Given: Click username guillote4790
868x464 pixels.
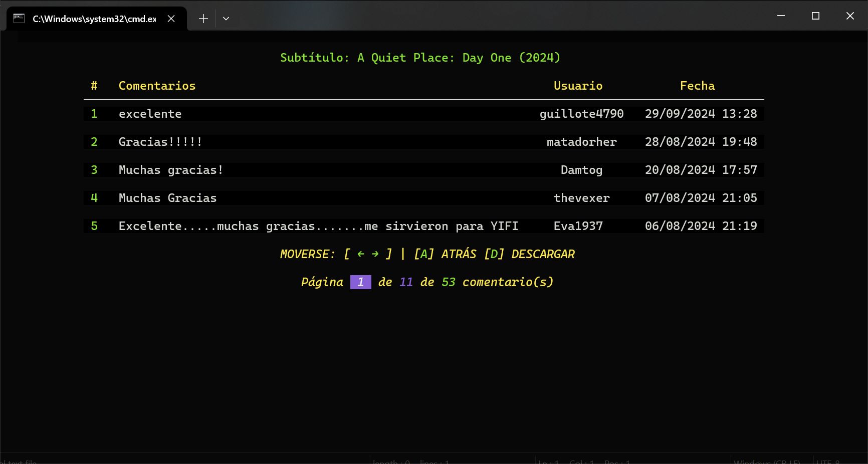Looking at the screenshot, I should point(581,114).
